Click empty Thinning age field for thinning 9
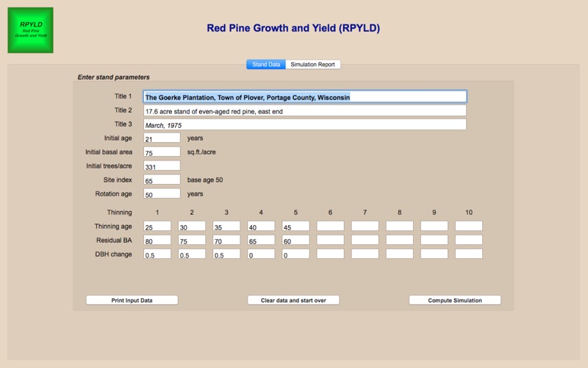 point(434,226)
